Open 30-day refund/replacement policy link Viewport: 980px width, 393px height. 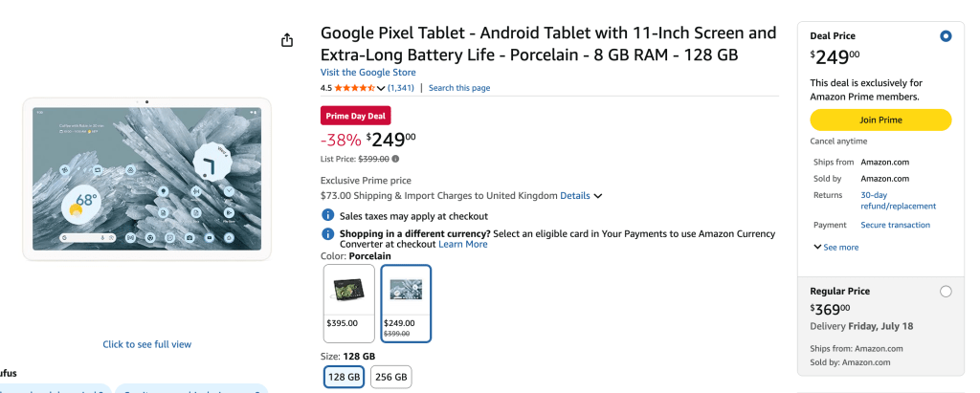[898, 200]
